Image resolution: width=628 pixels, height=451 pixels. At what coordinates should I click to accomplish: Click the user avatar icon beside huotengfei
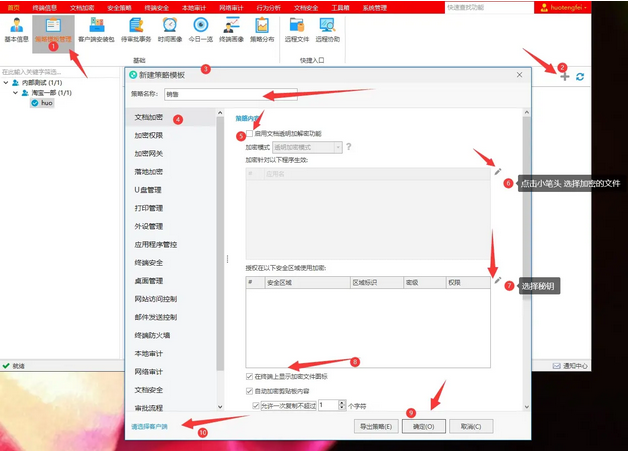[544, 7]
